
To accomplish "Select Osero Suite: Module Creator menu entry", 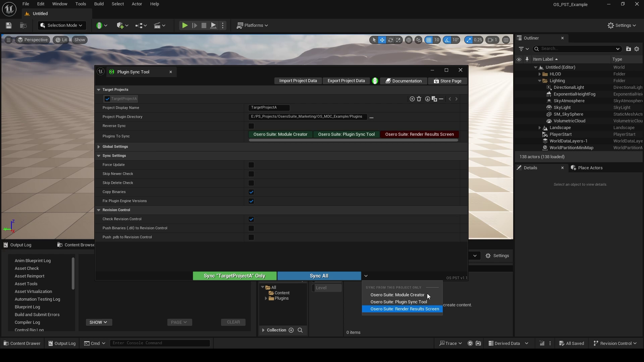I will [x=402, y=295].
